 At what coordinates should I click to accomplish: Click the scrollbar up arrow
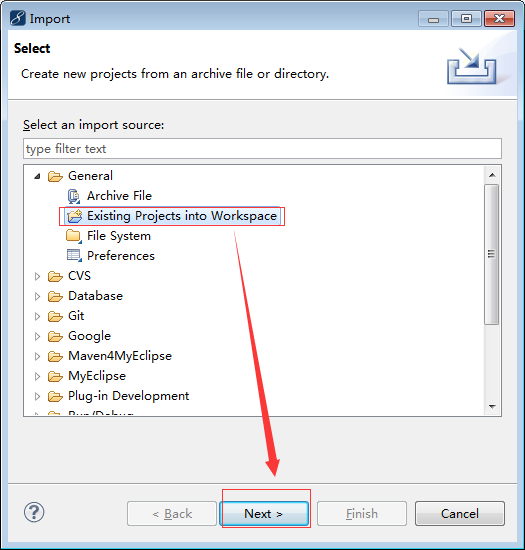[x=492, y=175]
